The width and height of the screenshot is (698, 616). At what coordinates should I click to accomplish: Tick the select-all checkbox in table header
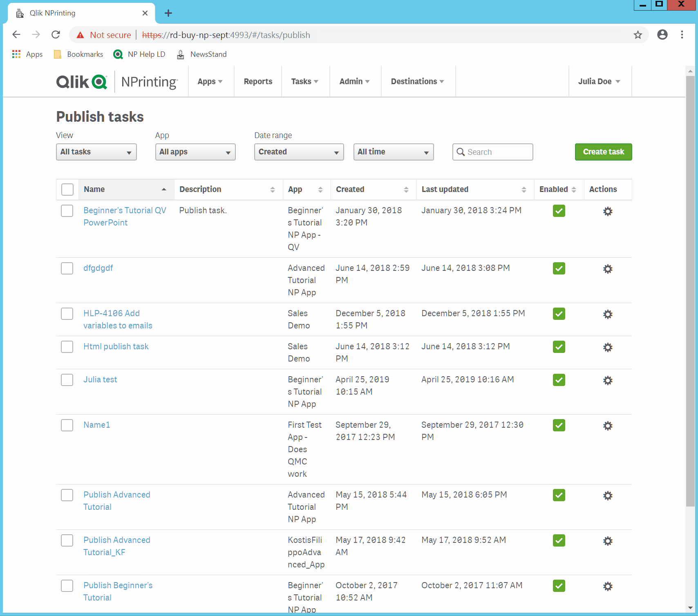click(x=67, y=190)
